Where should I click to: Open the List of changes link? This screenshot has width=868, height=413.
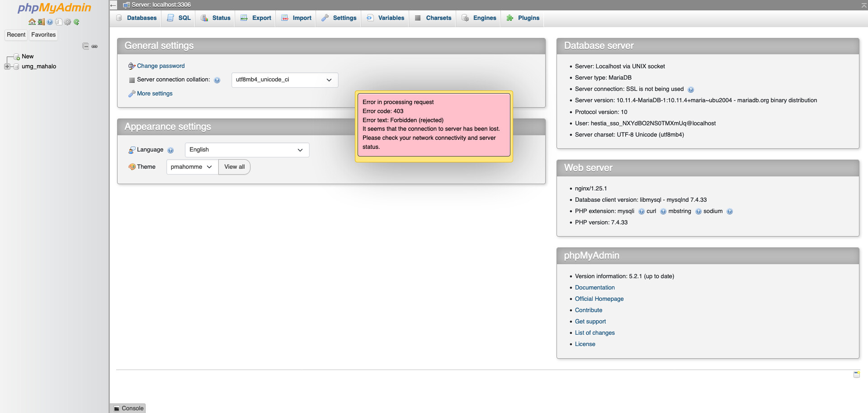(594, 333)
